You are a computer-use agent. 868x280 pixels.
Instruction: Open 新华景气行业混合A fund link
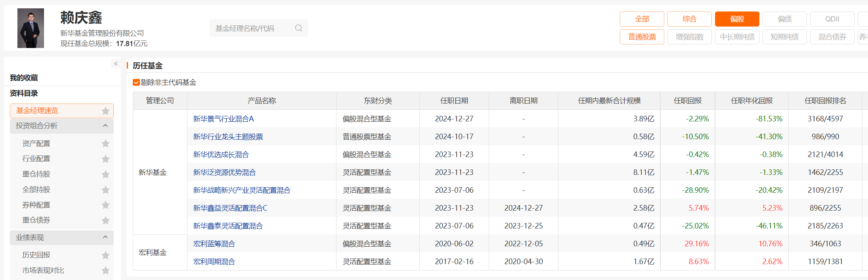tap(224, 119)
